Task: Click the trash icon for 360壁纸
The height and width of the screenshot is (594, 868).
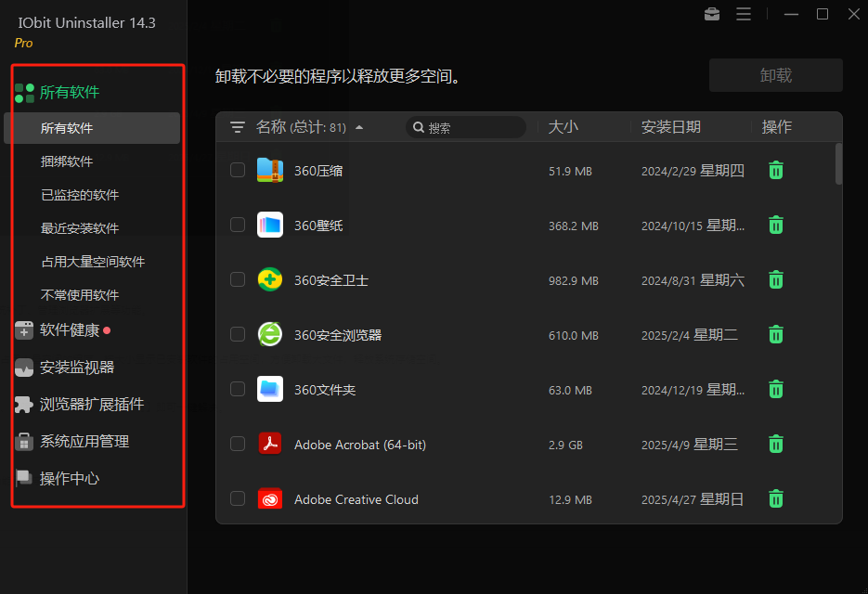Action: pos(776,226)
